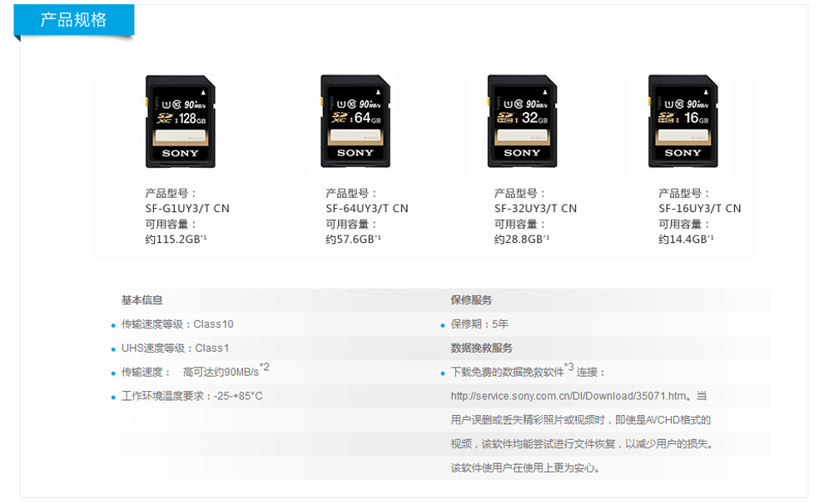824x504 pixels.
Task: Click the line mentioning AVCHD格式
Action: point(581,420)
